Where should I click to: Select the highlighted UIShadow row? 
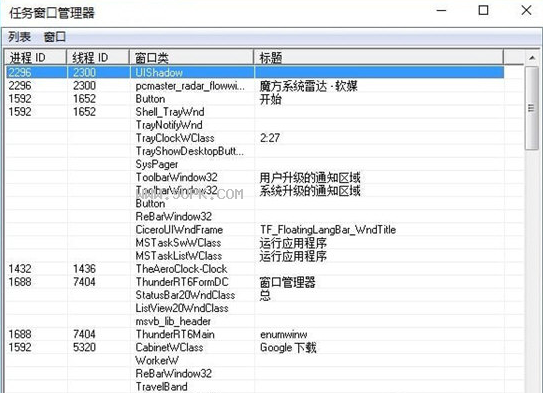(x=255, y=72)
